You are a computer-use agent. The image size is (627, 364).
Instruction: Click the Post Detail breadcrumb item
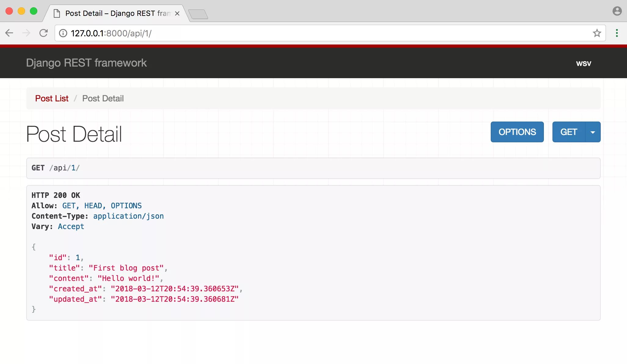(103, 98)
